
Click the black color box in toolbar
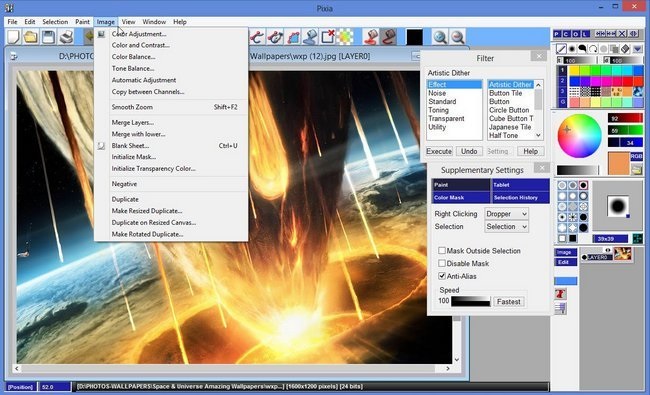point(414,37)
